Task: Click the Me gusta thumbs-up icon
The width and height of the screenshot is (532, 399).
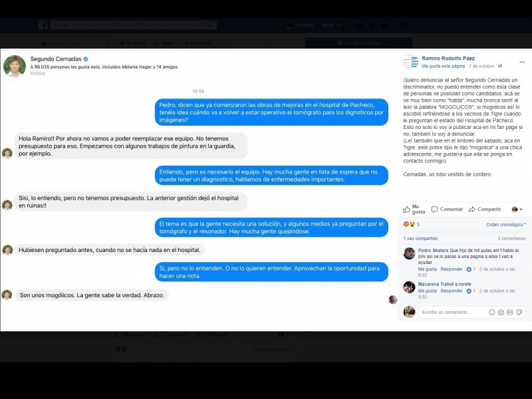Action: click(406, 209)
